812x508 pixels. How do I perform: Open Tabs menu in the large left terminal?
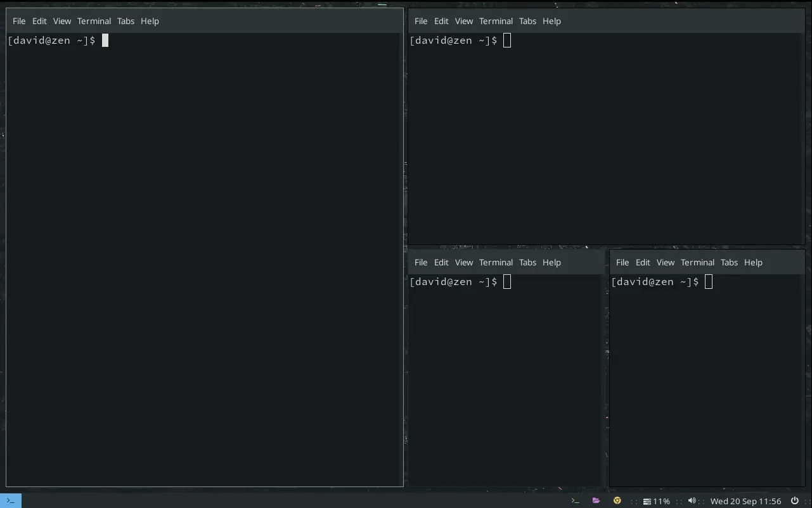126,21
